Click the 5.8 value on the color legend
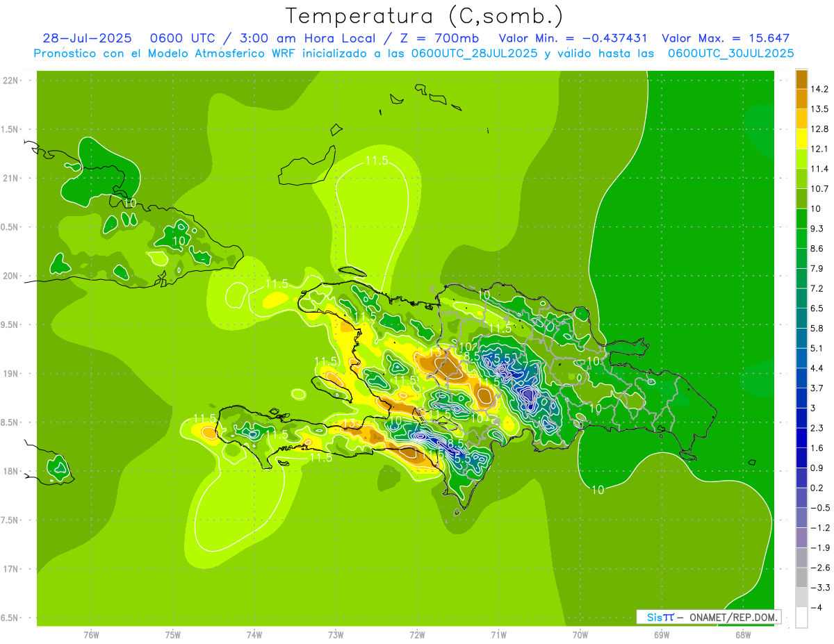The width and height of the screenshot is (834, 644). tap(817, 328)
